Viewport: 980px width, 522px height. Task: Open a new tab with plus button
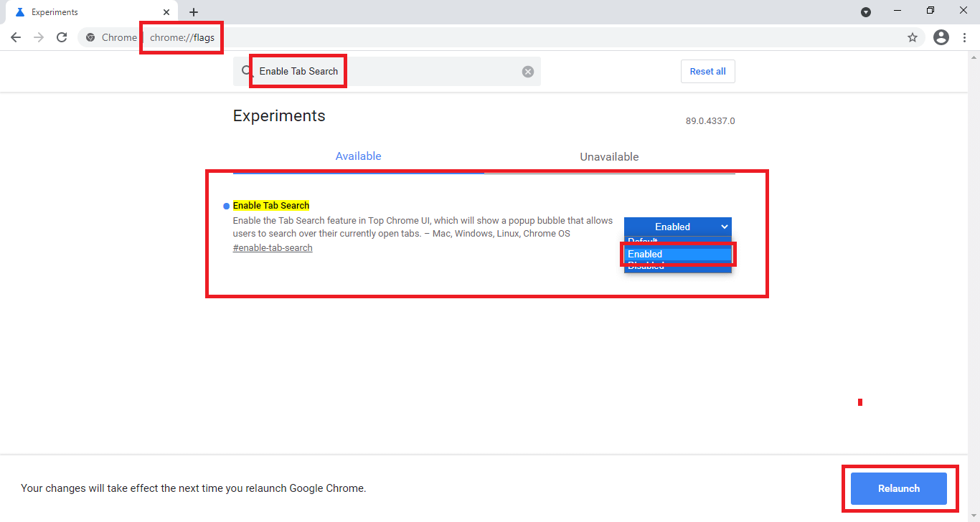(x=194, y=12)
